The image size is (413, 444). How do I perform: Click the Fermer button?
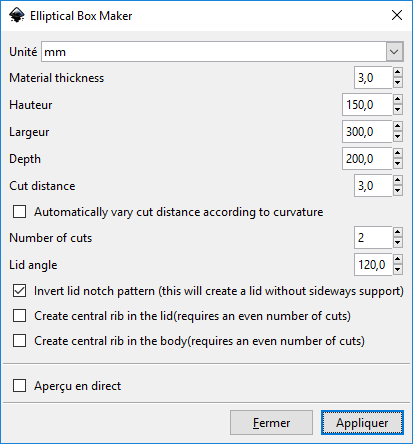[271, 423]
